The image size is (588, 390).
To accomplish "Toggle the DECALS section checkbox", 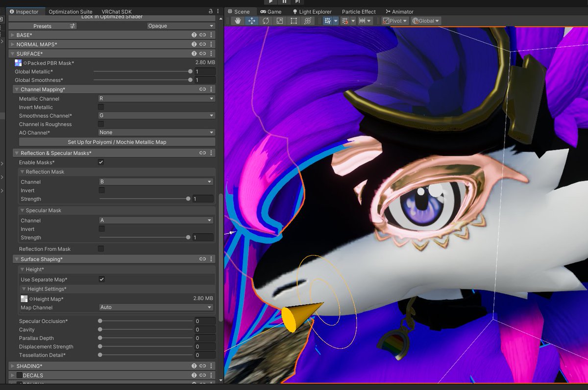I will coord(20,375).
